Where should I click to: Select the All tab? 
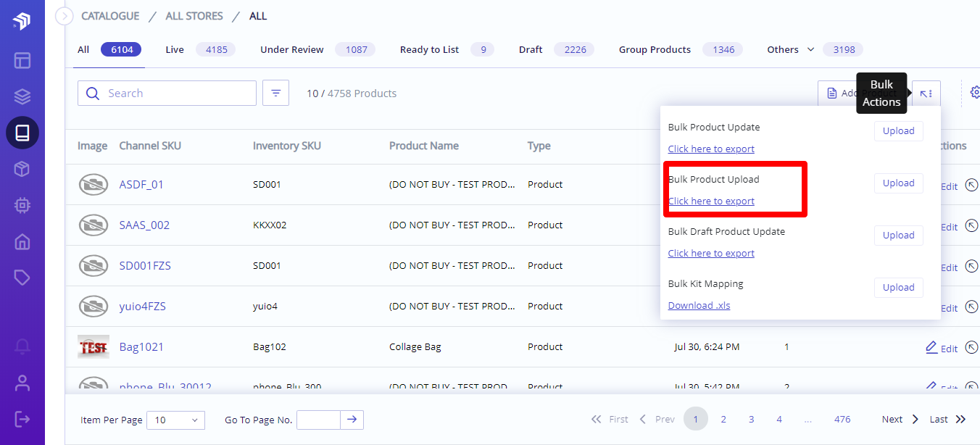click(109, 49)
